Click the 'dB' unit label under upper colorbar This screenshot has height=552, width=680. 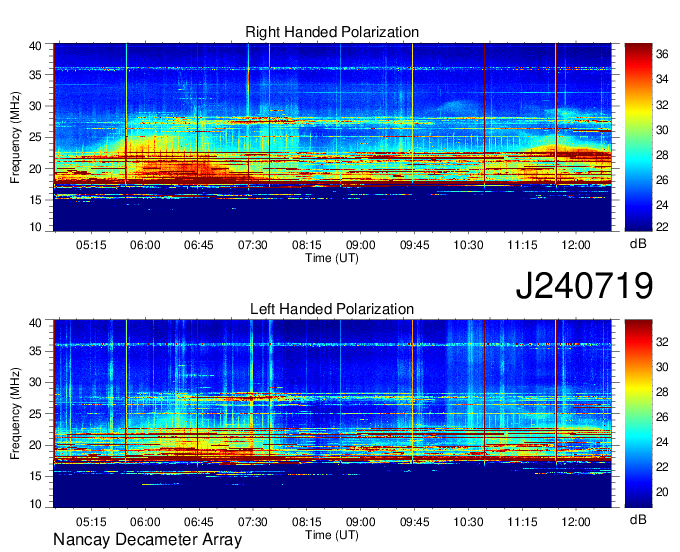pyautogui.click(x=638, y=244)
